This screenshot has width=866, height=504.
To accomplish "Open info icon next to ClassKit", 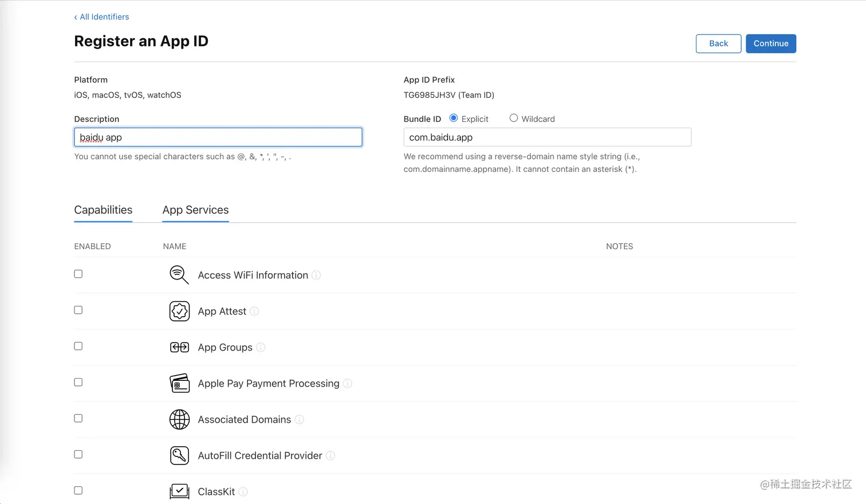I will 243,492.
